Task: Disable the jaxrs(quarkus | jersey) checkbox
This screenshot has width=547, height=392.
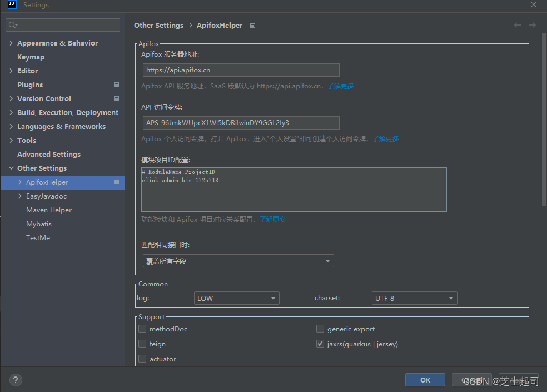Action: 320,344
